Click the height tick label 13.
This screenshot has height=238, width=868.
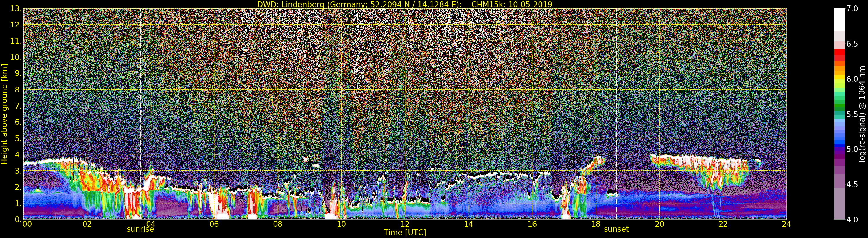tap(16, 9)
